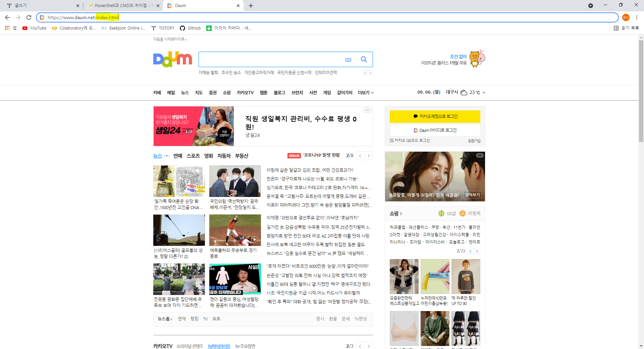644x349 pixels.
Task: Open the RUGBY sweatshirt boy product thumbnail
Action: tap(466, 277)
